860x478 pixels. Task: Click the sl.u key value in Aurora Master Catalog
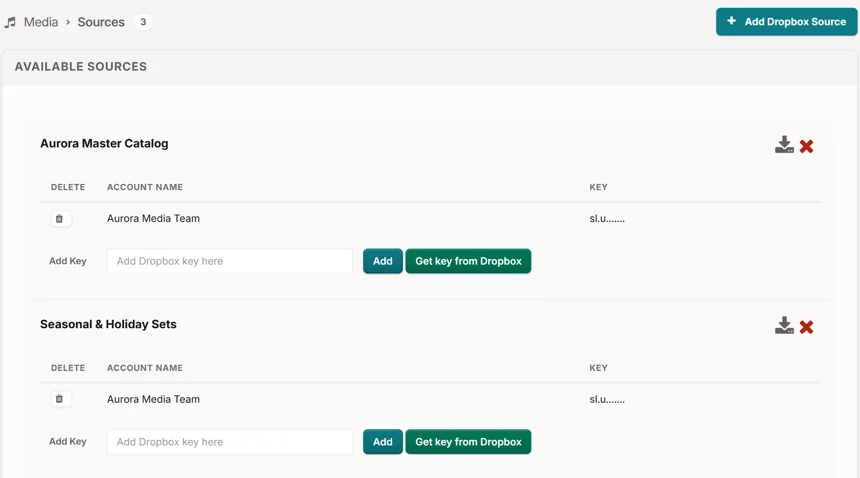tap(607, 219)
